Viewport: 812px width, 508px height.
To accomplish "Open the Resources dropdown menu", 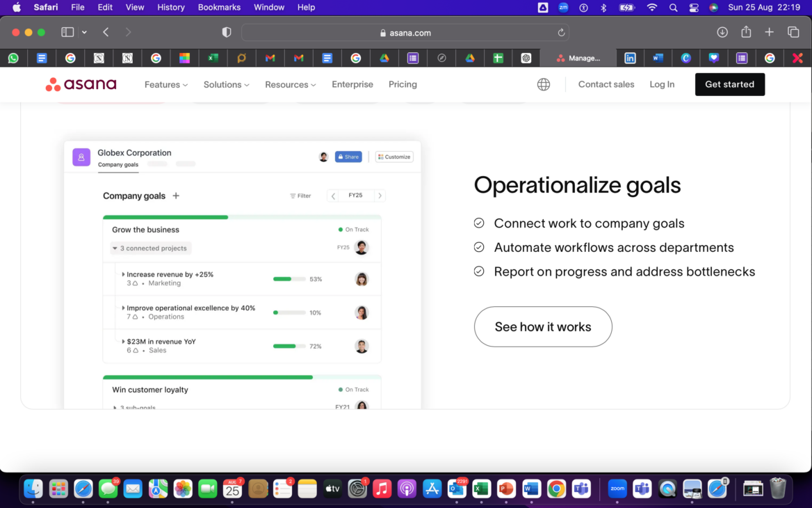I will click(290, 84).
